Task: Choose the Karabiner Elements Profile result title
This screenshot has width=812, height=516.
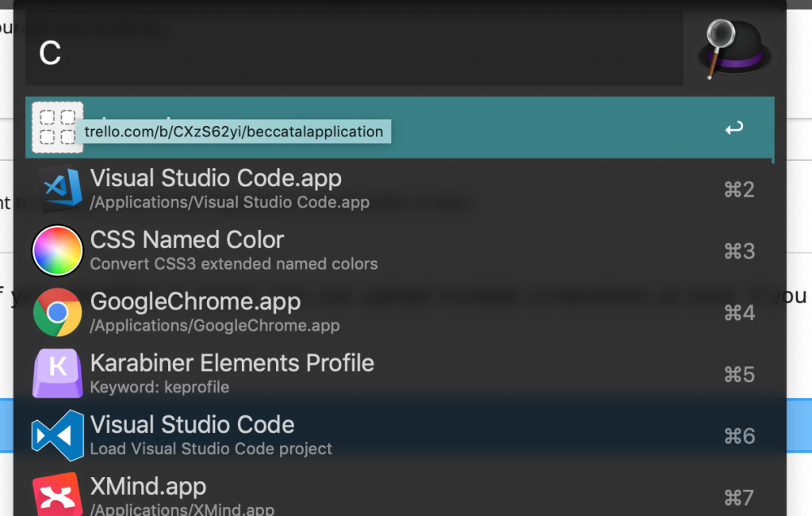Action: point(232,363)
